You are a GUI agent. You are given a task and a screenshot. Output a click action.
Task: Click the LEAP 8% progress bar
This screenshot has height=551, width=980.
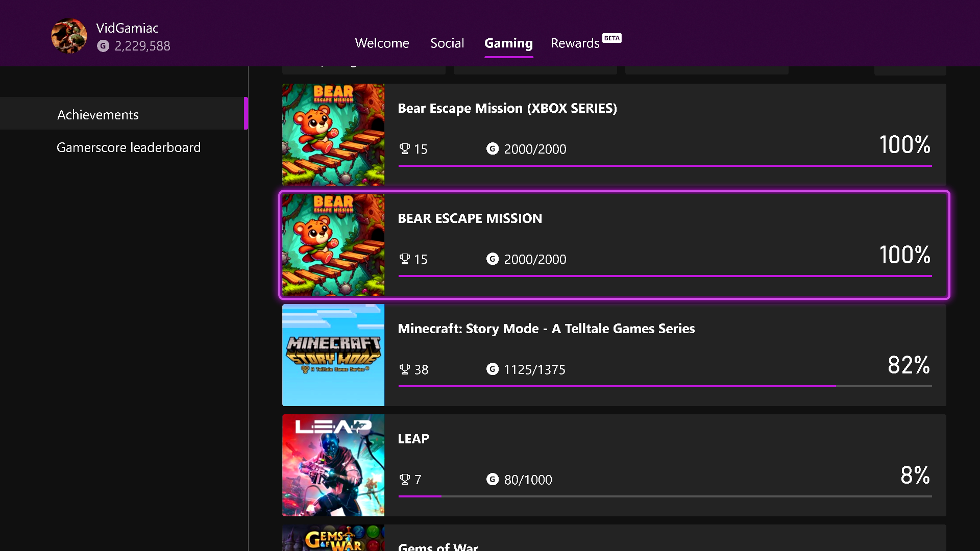(x=665, y=496)
